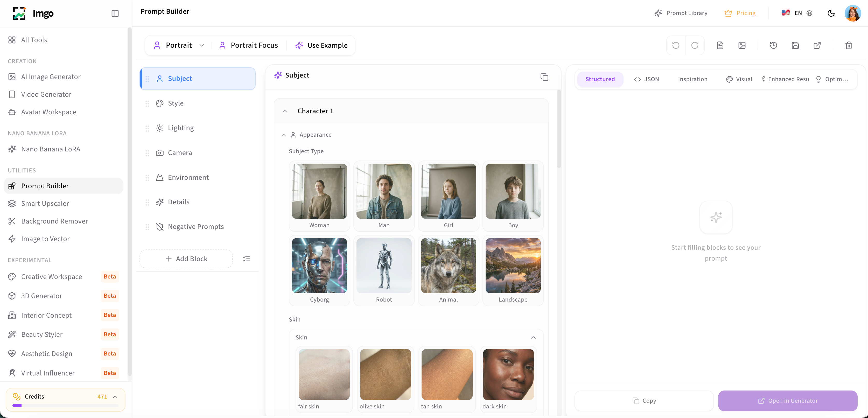Click the undo arrow icon
Image resolution: width=868 pixels, height=418 pixels.
tap(676, 46)
